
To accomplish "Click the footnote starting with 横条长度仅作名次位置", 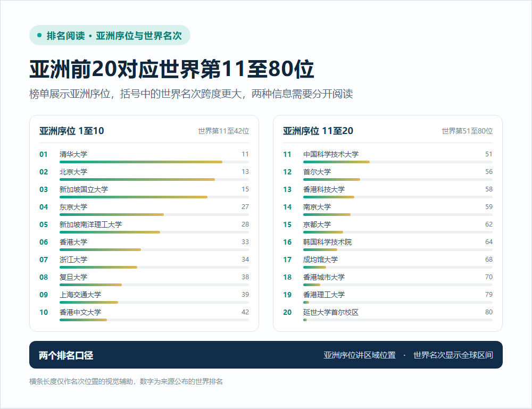I will 126,381.
